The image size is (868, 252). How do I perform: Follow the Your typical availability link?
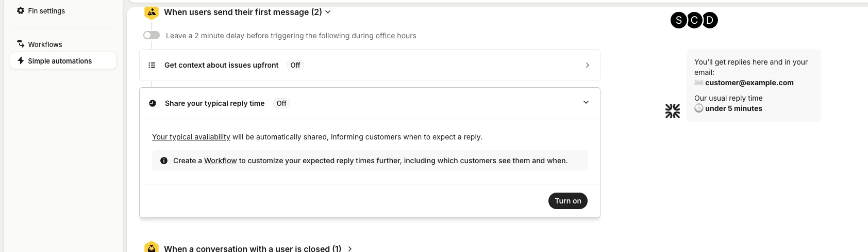tap(191, 137)
